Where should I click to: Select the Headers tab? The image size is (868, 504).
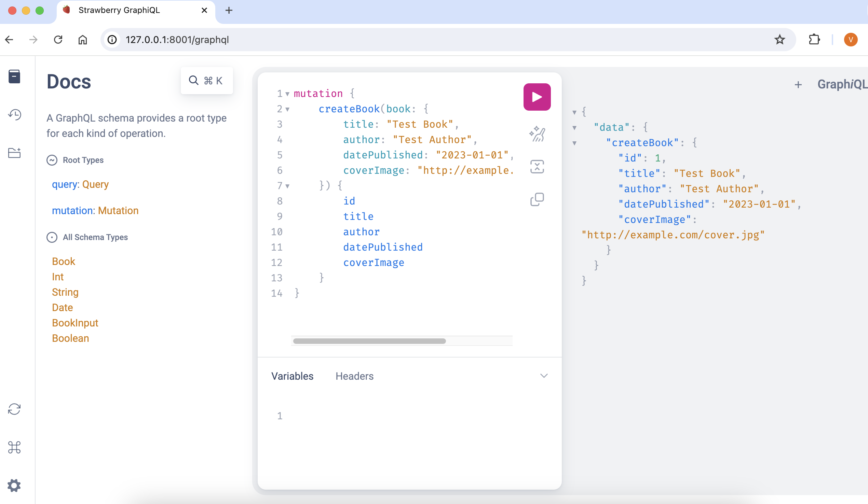click(354, 376)
